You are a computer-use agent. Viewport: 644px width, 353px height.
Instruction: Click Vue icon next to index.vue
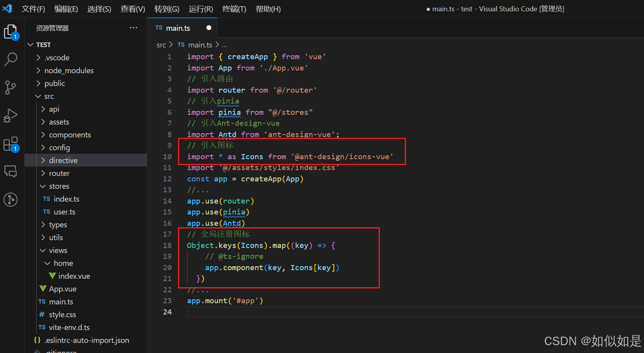pyautogui.click(x=52, y=276)
